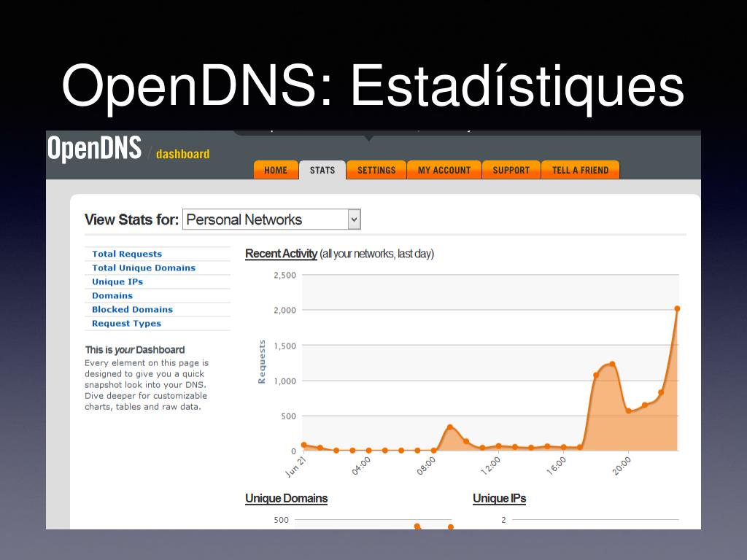Click the View Stats dropdown arrow
The width and height of the screenshot is (747, 560).
(x=354, y=219)
